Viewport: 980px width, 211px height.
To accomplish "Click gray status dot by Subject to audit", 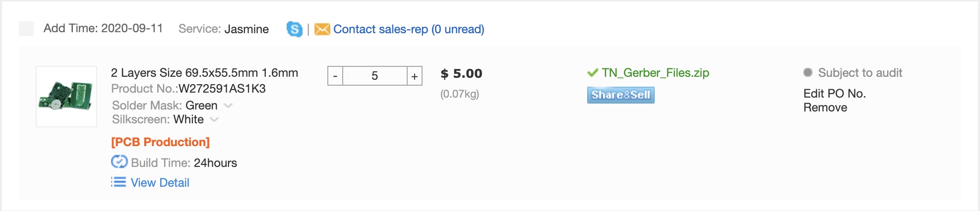I will (x=808, y=72).
